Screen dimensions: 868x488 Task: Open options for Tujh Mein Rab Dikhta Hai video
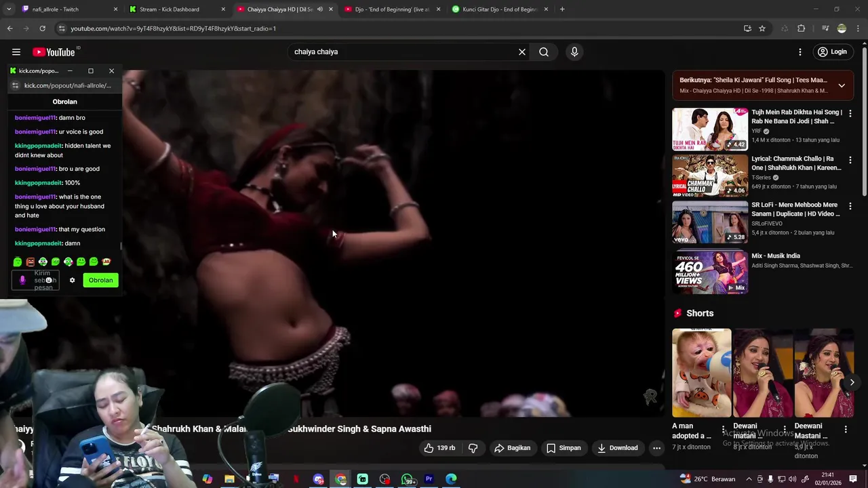coord(850,113)
